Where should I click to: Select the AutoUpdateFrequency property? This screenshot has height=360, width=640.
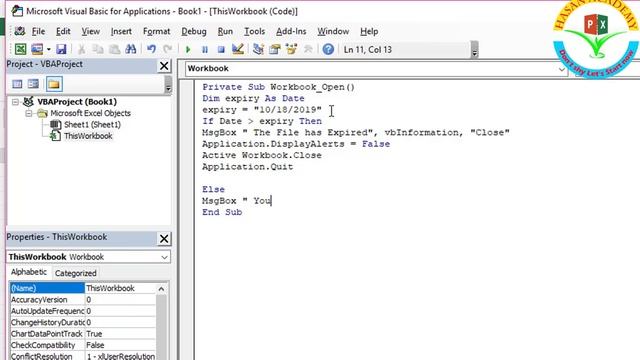tap(47, 311)
